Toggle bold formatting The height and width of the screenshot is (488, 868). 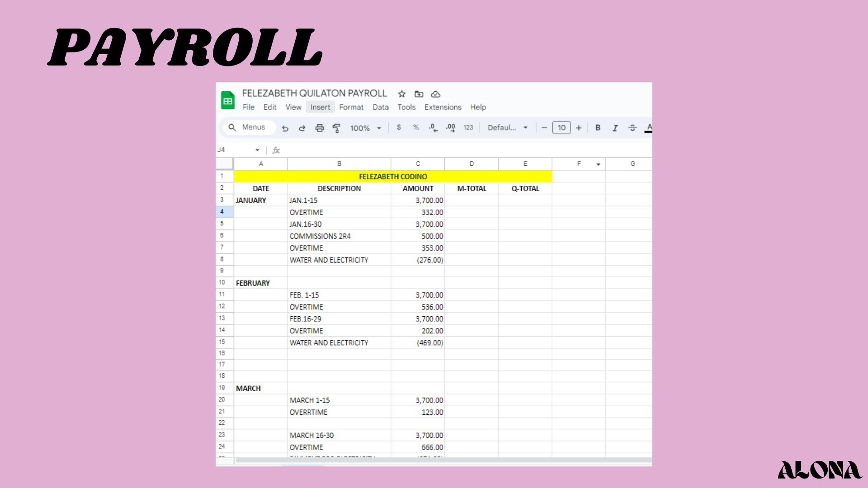pyautogui.click(x=598, y=128)
